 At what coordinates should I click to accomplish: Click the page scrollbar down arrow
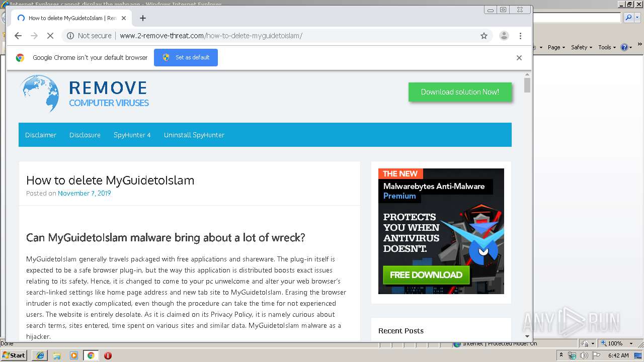[x=527, y=336]
